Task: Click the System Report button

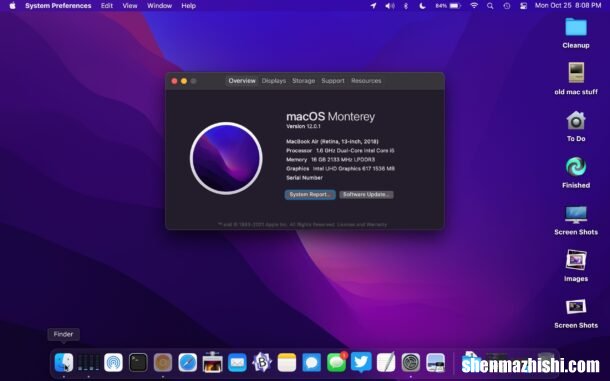Action: tap(310, 194)
